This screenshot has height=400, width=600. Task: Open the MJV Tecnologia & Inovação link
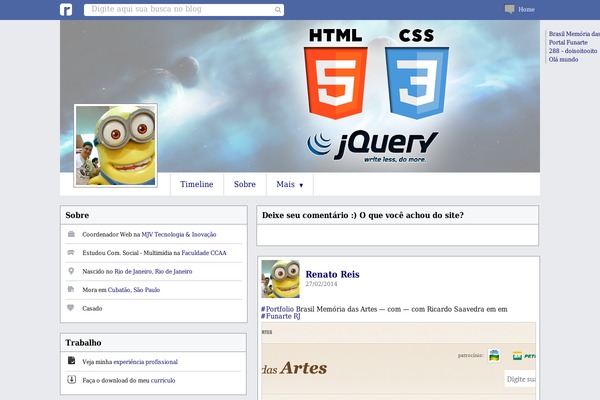179,234
